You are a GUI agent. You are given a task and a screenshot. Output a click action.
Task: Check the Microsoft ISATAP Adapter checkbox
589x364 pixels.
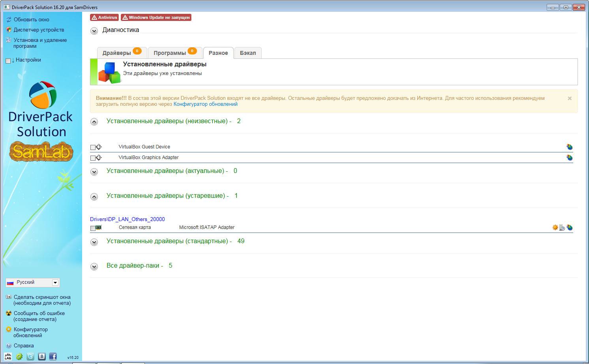[x=93, y=228]
